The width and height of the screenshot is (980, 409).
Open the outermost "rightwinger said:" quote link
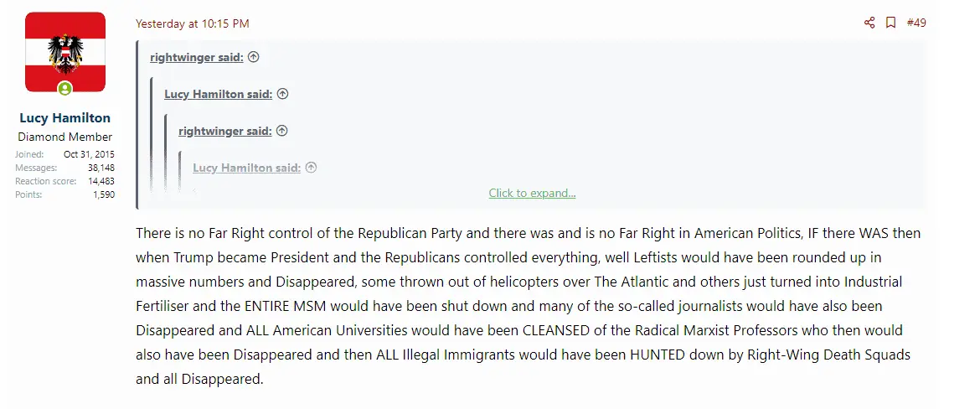(x=197, y=57)
